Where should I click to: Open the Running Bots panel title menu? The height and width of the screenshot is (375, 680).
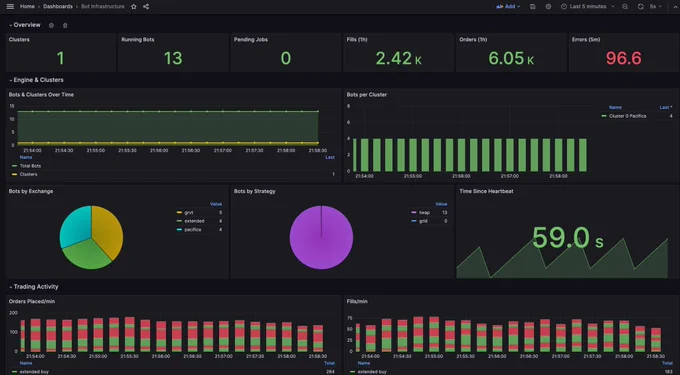pyautogui.click(x=137, y=39)
